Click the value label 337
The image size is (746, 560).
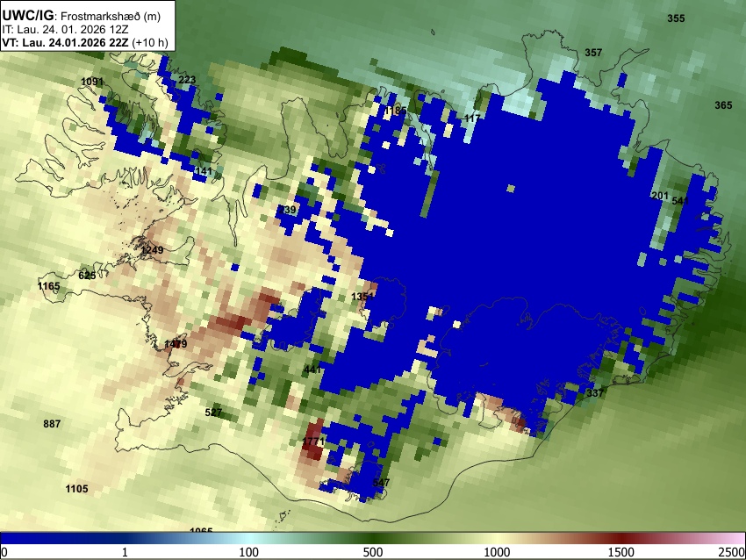[x=595, y=393]
